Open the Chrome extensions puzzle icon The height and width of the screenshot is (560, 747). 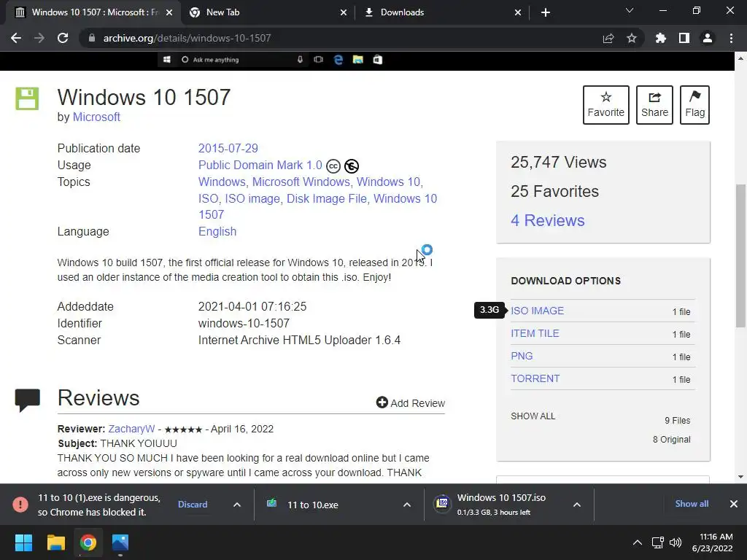(x=660, y=38)
